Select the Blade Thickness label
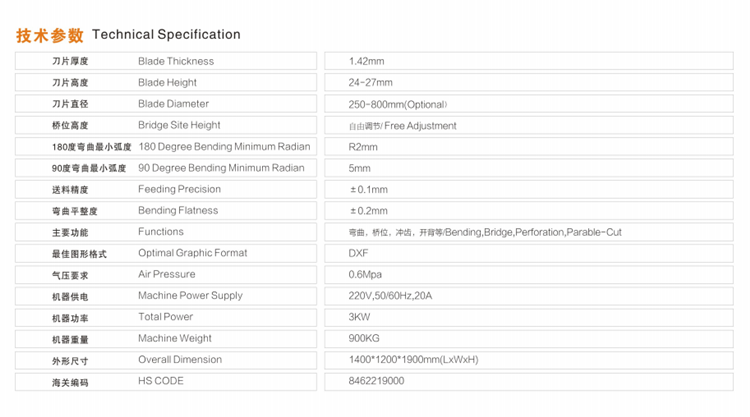This screenshot has width=750, height=417. pyautogui.click(x=176, y=61)
